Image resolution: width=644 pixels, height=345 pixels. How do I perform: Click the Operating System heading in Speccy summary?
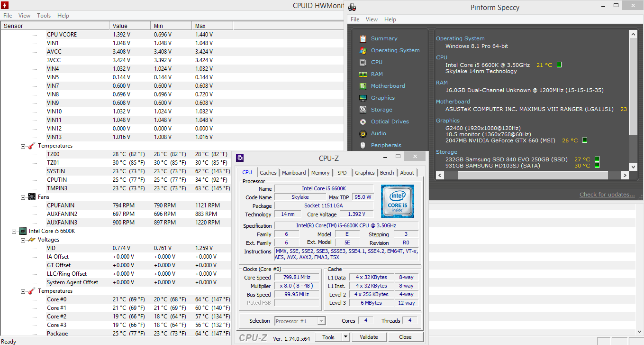(460, 38)
